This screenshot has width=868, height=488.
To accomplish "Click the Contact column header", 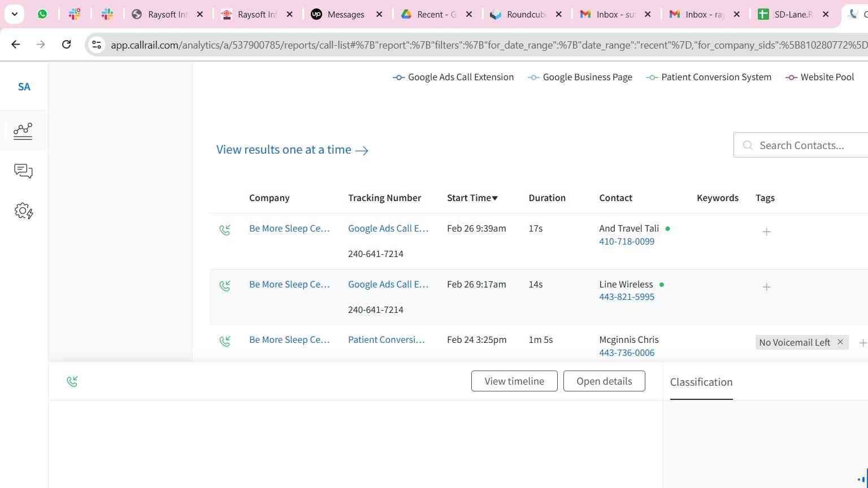I will 615,198.
